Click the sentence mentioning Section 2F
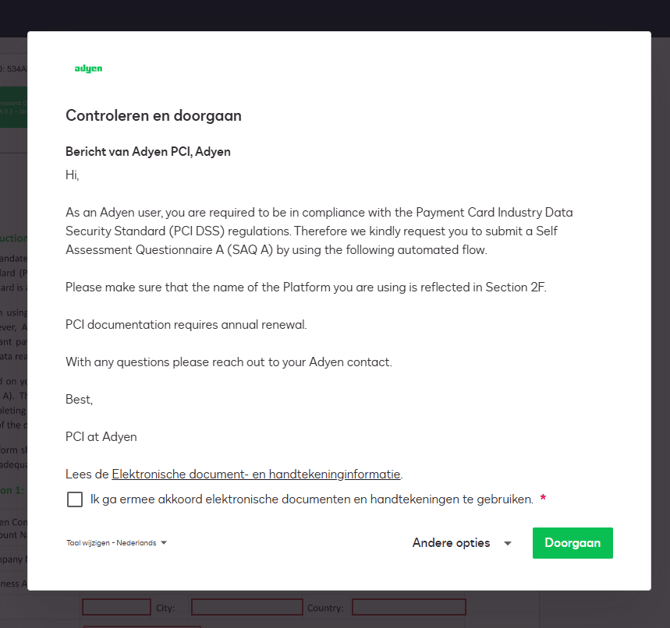This screenshot has width=670, height=628. pyautogui.click(x=306, y=287)
